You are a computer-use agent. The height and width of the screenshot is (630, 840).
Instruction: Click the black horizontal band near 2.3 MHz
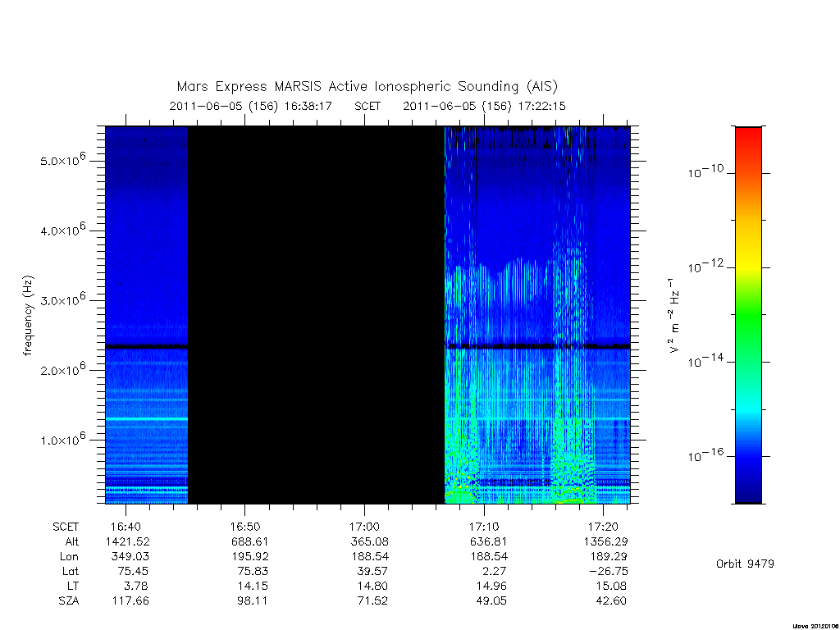click(x=367, y=346)
